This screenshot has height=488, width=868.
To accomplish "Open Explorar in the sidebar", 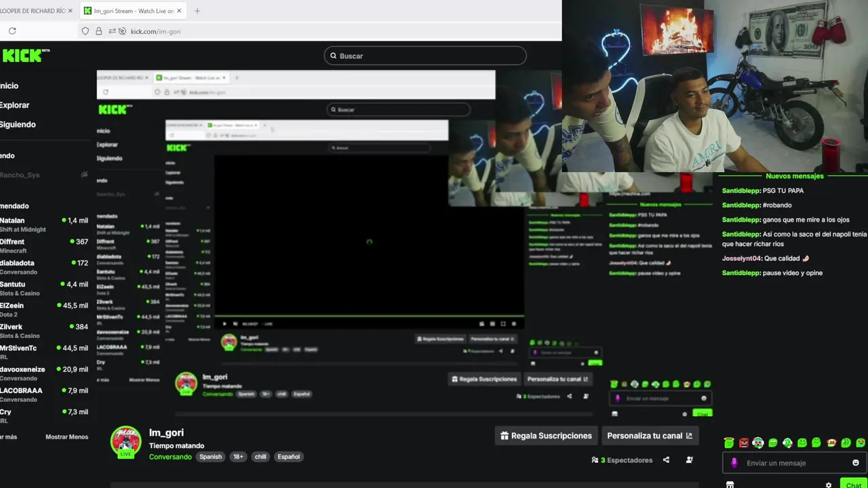I will [15, 105].
